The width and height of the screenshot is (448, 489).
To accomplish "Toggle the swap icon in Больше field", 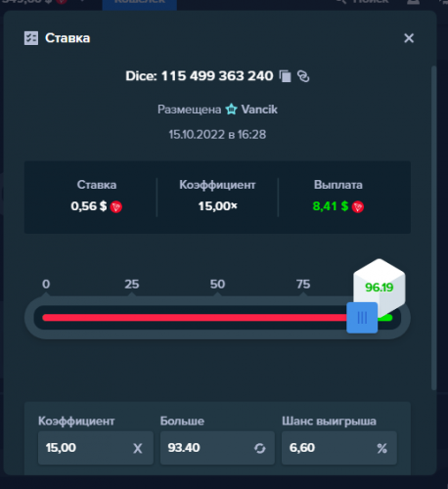I will pos(260,448).
